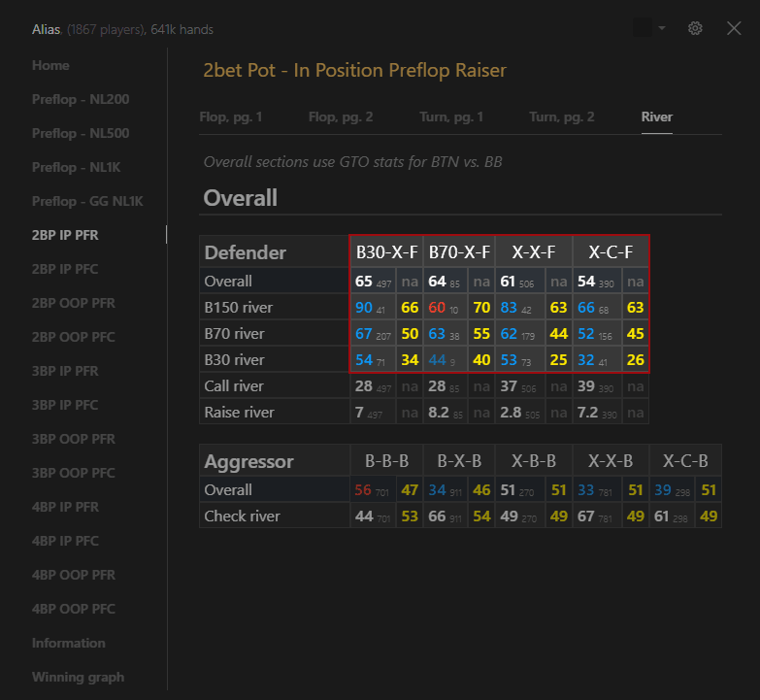Select 2BP OOP PFR sidebar item

pos(73,303)
